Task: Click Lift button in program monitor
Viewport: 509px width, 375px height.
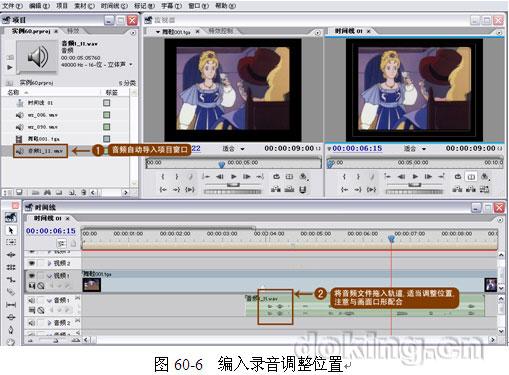Action: point(457,189)
